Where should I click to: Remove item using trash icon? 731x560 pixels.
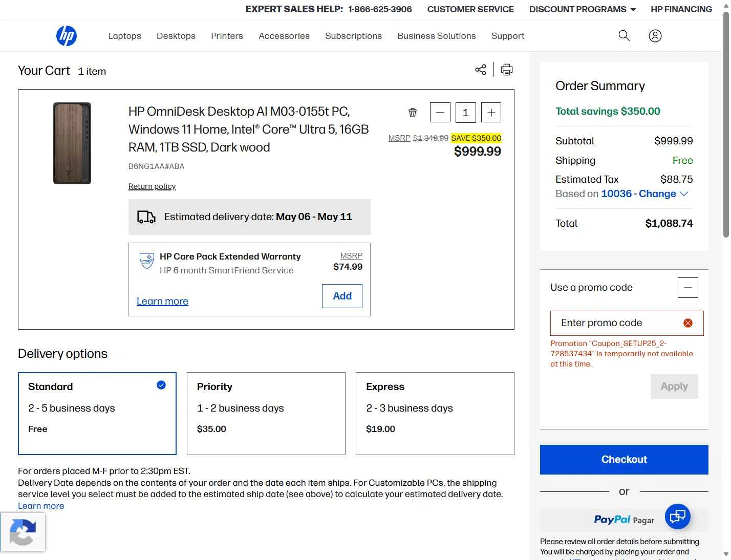[x=413, y=113]
